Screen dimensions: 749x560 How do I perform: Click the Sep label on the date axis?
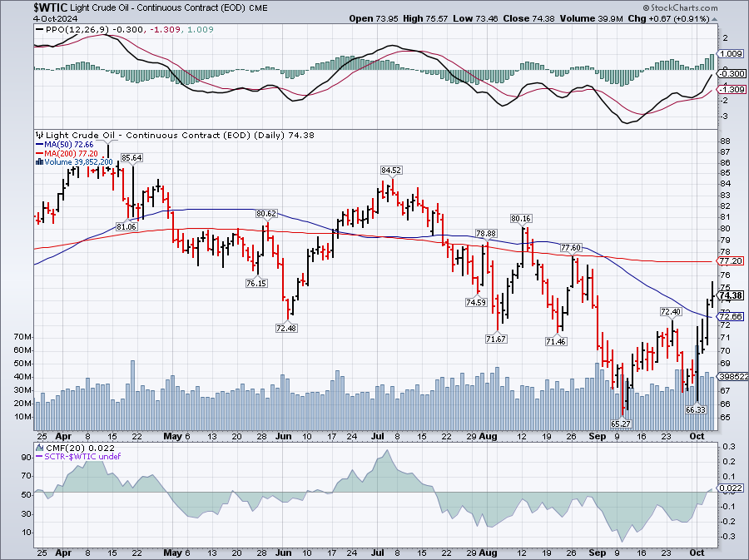tap(597, 435)
